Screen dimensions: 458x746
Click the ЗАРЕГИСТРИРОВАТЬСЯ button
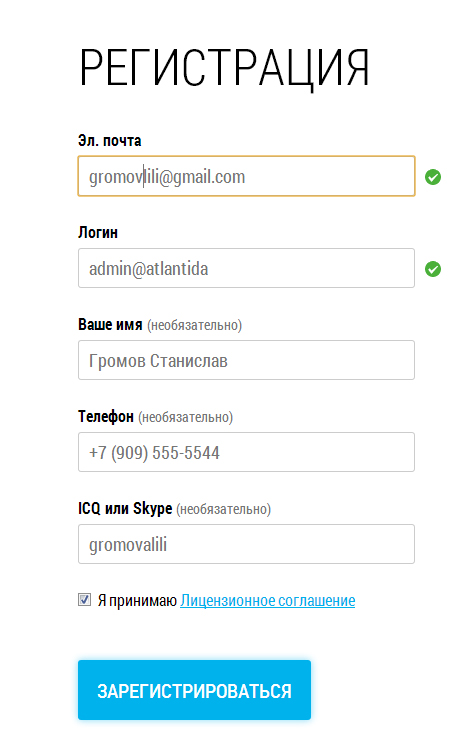point(195,690)
